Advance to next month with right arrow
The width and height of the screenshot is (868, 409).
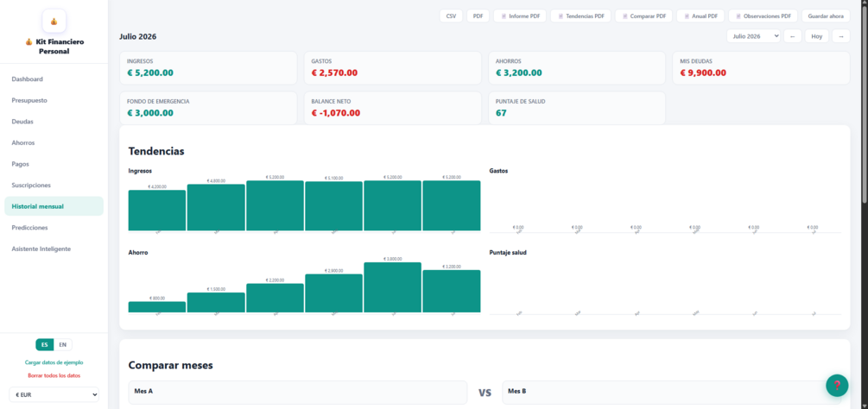[x=841, y=36]
